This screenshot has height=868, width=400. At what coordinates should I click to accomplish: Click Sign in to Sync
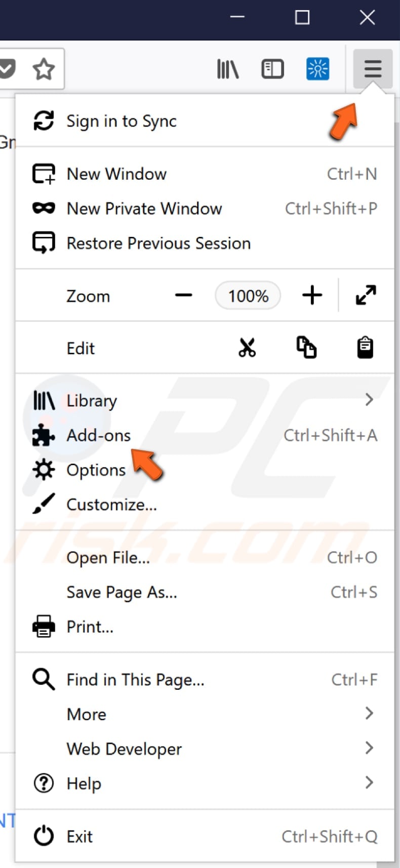(121, 121)
